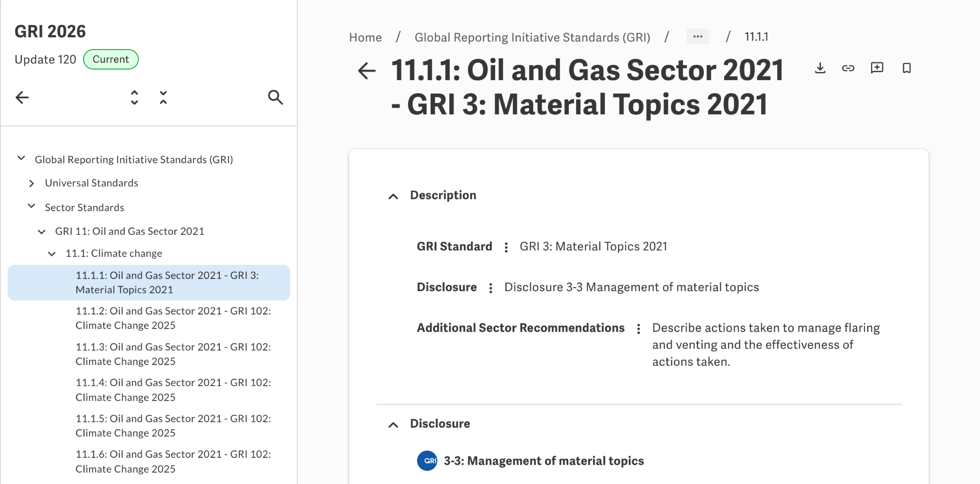Image resolution: width=980 pixels, height=484 pixels.
Task: Open the 11.1.5 tree entry
Action: click(x=173, y=426)
